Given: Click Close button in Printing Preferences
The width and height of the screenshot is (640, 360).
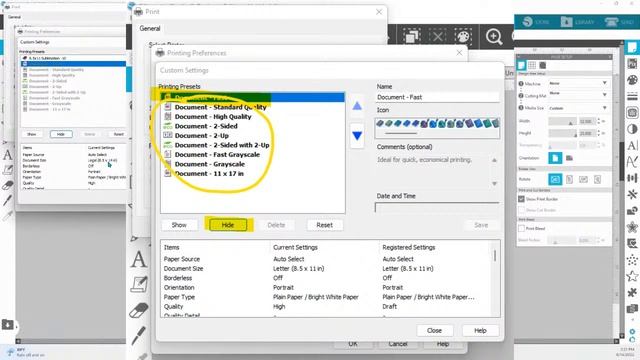Looking at the screenshot, I should (434, 331).
